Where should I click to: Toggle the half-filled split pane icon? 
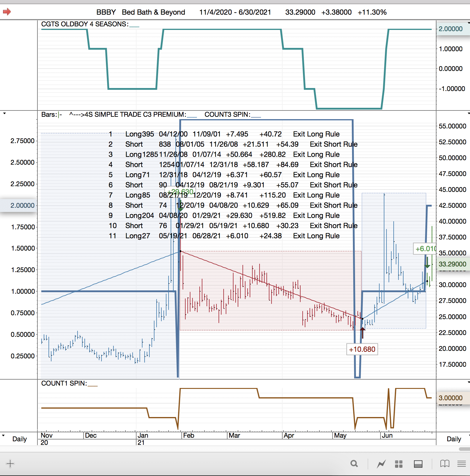click(418, 464)
